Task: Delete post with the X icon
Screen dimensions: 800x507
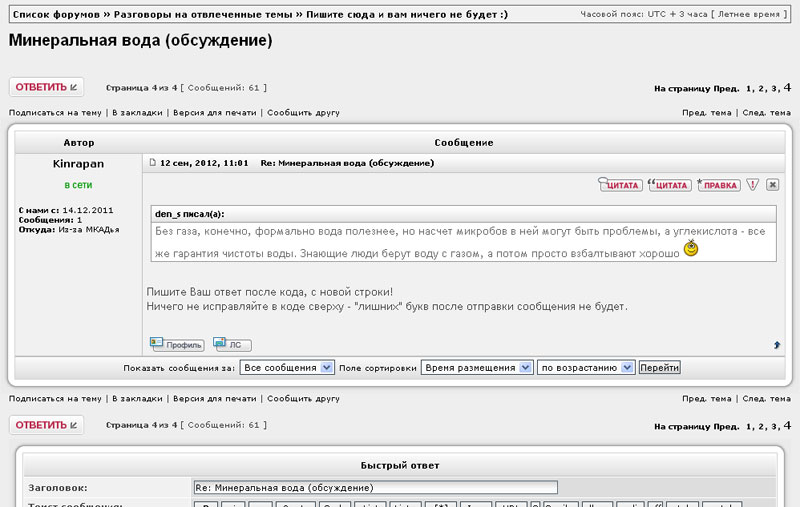Action: [773, 185]
